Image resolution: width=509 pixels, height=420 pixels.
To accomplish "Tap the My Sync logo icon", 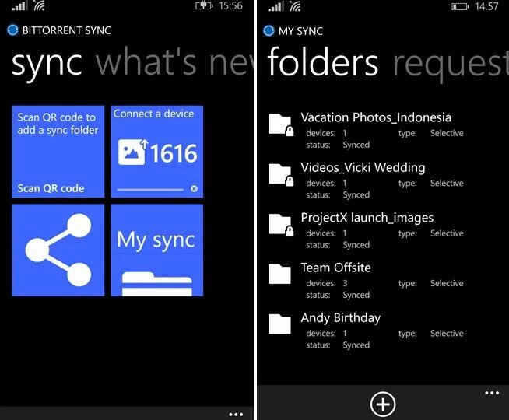I will click(x=269, y=31).
